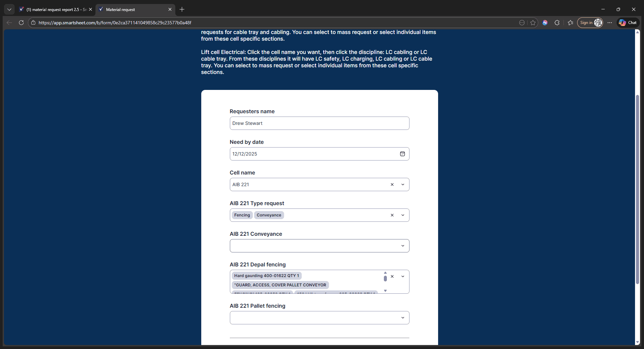Screen dimensions: 644x349
Task: Click the Sign in profile button
Action: pos(590,23)
